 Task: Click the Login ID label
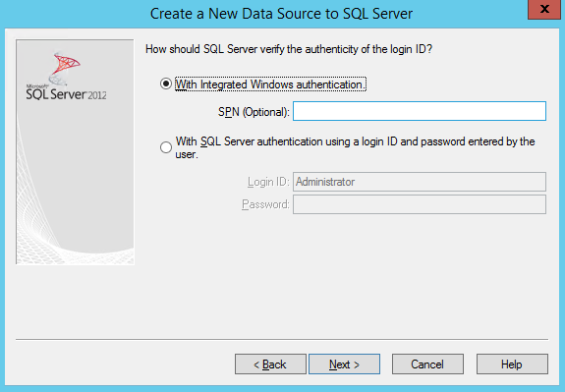coord(268,182)
